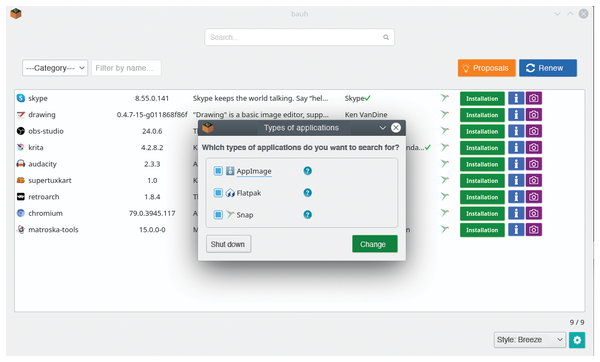Click the Ken VanDine publisher text
600x362 pixels.
click(x=366, y=115)
